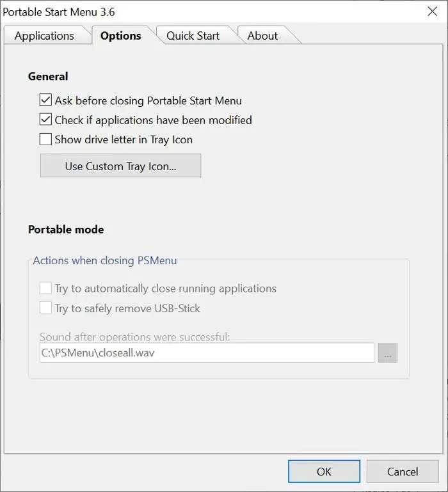The width and height of the screenshot is (448, 492).
Task: Select the Options tab
Action: pos(120,36)
